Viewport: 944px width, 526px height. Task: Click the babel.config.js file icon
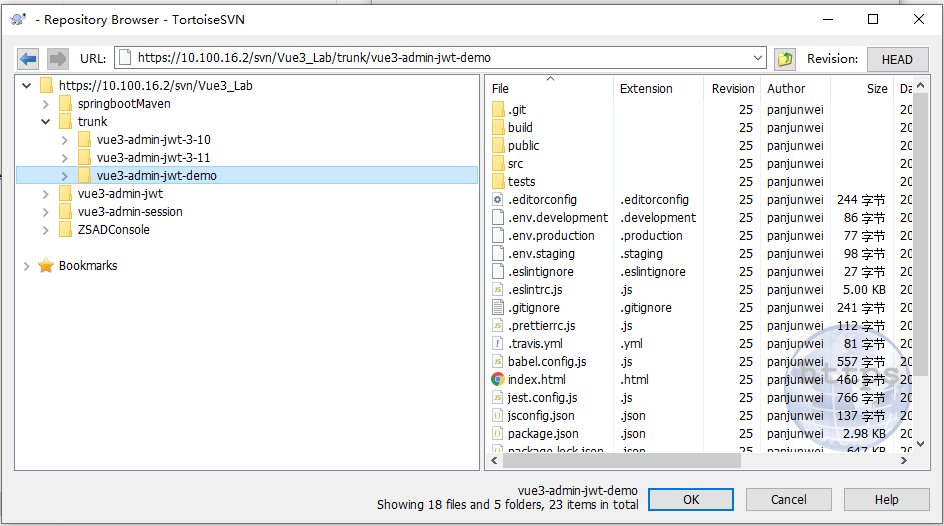click(497, 362)
